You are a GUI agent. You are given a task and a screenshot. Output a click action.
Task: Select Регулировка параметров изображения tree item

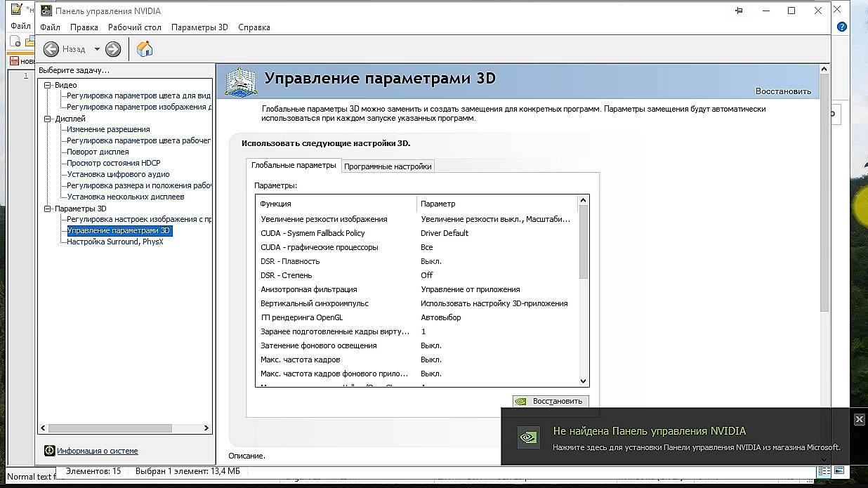coord(138,107)
